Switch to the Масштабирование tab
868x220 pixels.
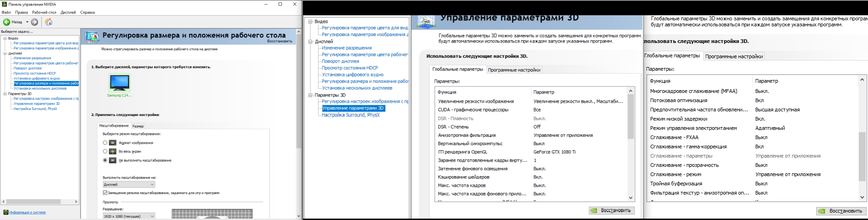(x=114, y=126)
